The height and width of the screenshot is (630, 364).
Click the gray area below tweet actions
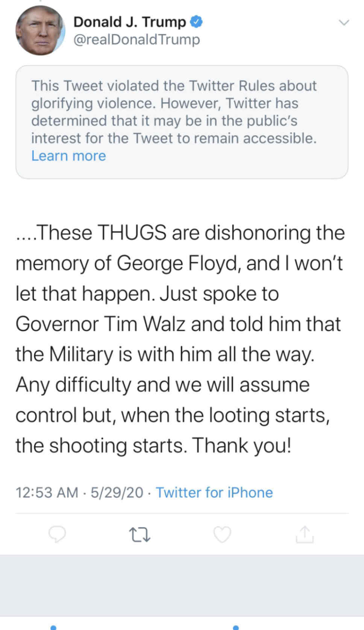coord(182,584)
